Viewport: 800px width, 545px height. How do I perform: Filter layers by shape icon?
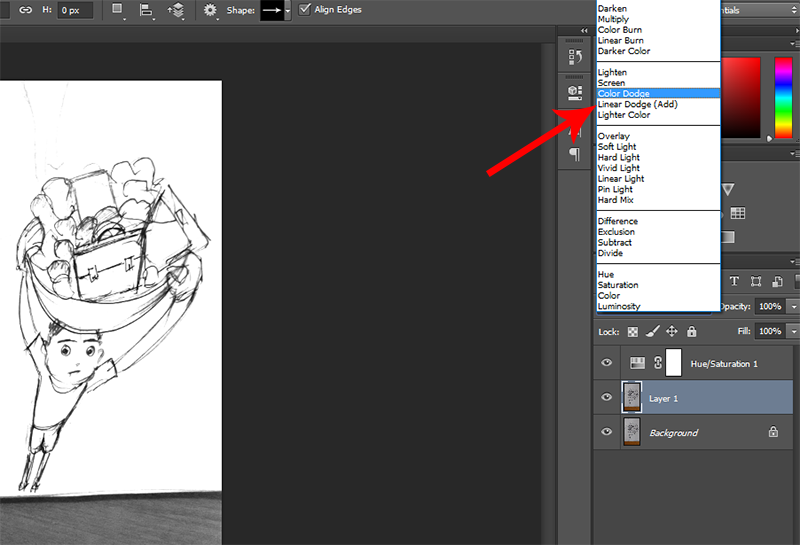click(756, 281)
